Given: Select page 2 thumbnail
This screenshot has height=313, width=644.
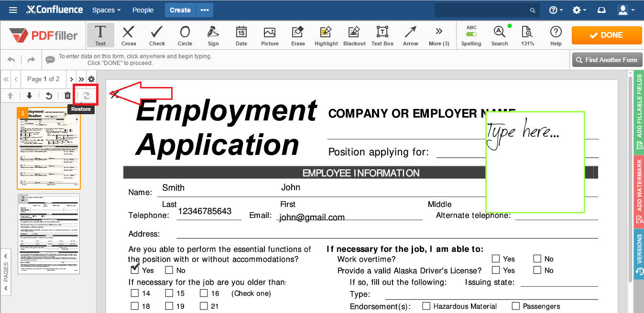Looking at the screenshot, I should (49, 234).
